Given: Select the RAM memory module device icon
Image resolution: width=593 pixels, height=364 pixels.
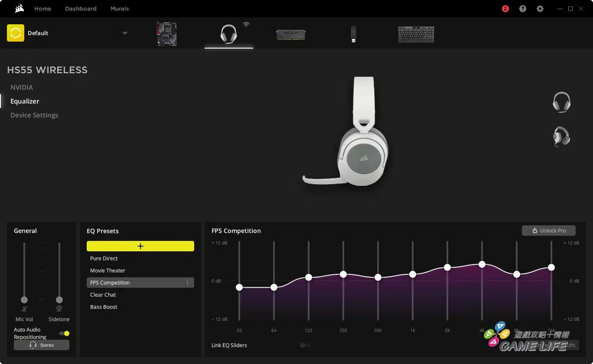Looking at the screenshot, I should tap(291, 34).
